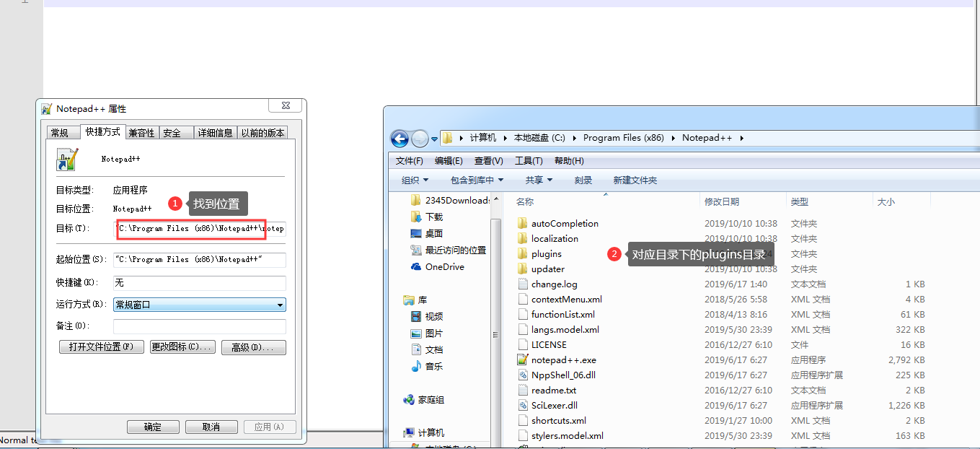The height and width of the screenshot is (449, 980).
Task: Click the Notepad++ icon in the properties dialog
Action: (x=66, y=160)
